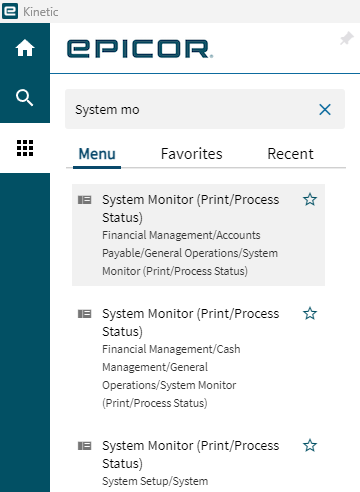Open System Monitor under Accounts Payable
The width and height of the screenshot is (360, 492).
tap(198, 235)
